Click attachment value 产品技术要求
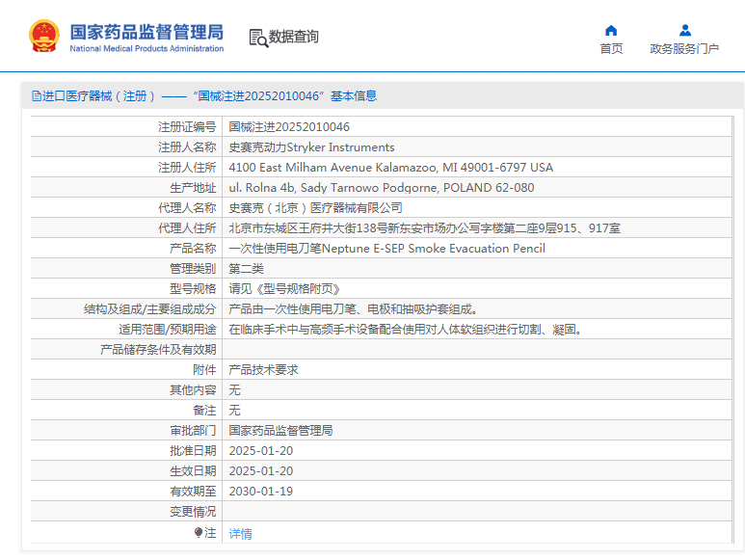 263,369
